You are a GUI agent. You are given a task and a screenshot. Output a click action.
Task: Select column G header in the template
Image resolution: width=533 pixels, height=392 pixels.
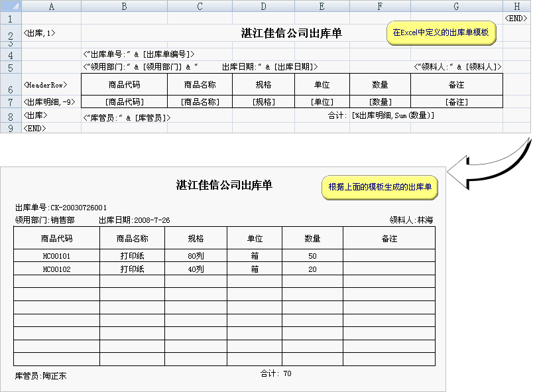457,6
